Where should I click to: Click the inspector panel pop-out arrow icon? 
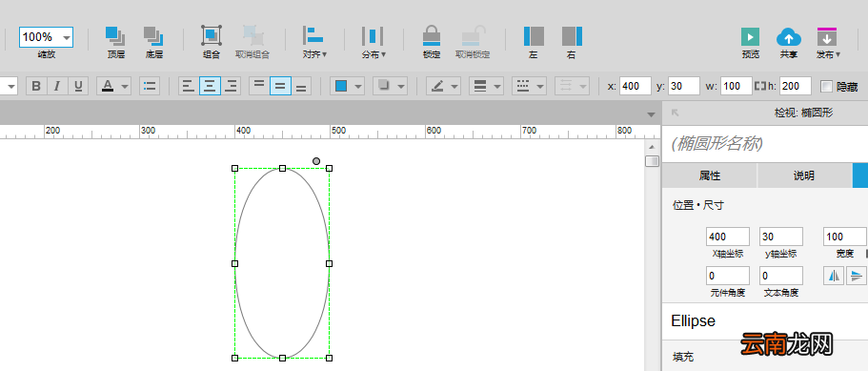coord(675,113)
